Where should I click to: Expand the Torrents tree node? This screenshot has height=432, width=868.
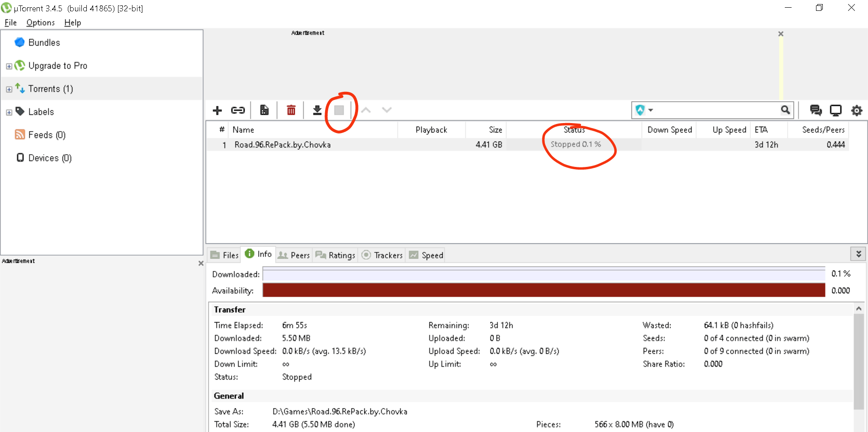click(x=9, y=90)
